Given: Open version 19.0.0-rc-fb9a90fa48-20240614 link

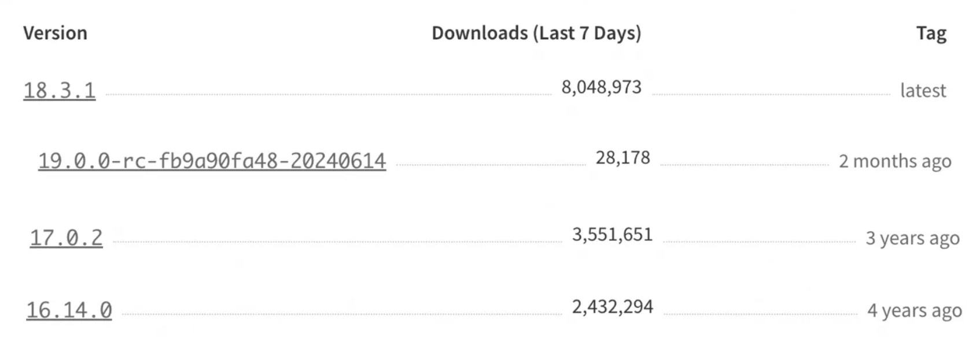Looking at the screenshot, I should 212,161.
